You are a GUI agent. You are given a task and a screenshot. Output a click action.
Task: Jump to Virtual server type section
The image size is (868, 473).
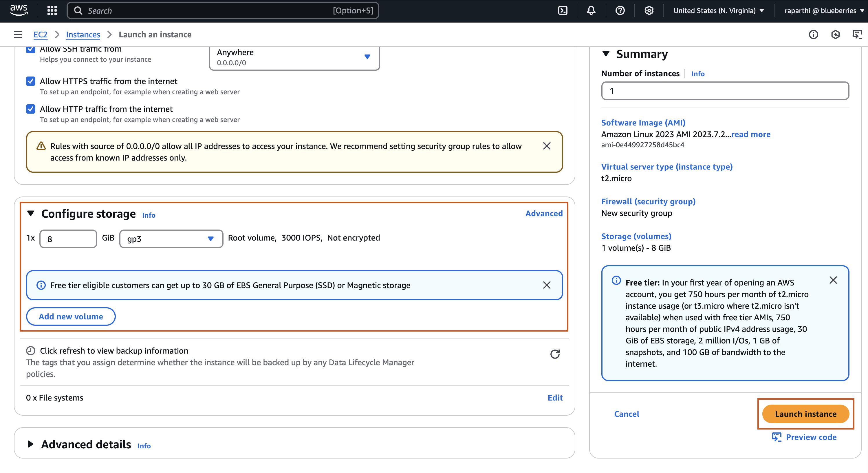[x=667, y=167]
